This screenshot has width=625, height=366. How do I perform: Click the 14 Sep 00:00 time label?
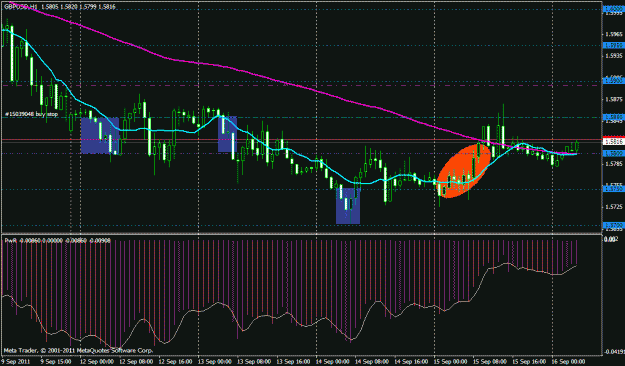333,361
